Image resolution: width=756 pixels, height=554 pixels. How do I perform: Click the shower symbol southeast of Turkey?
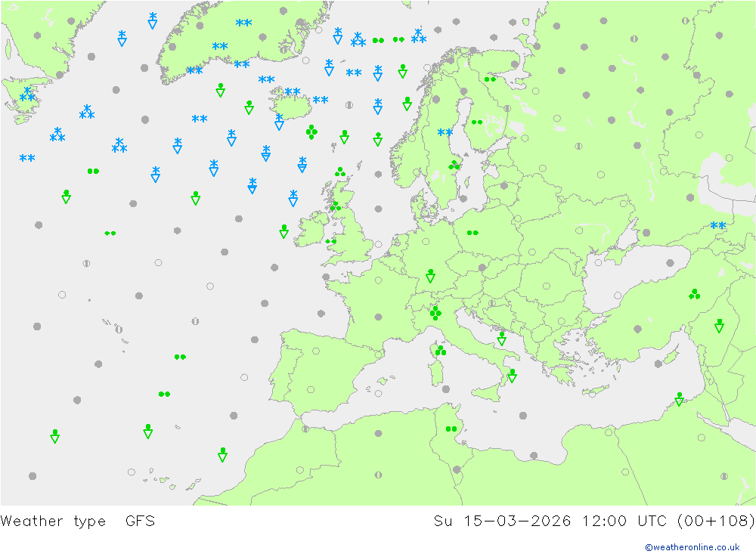(x=720, y=326)
